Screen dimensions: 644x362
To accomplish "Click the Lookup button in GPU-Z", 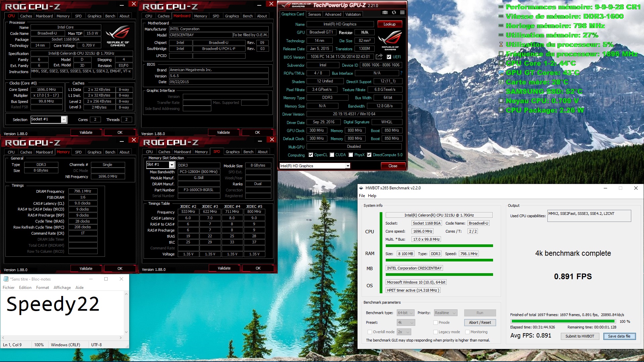I will [389, 24].
